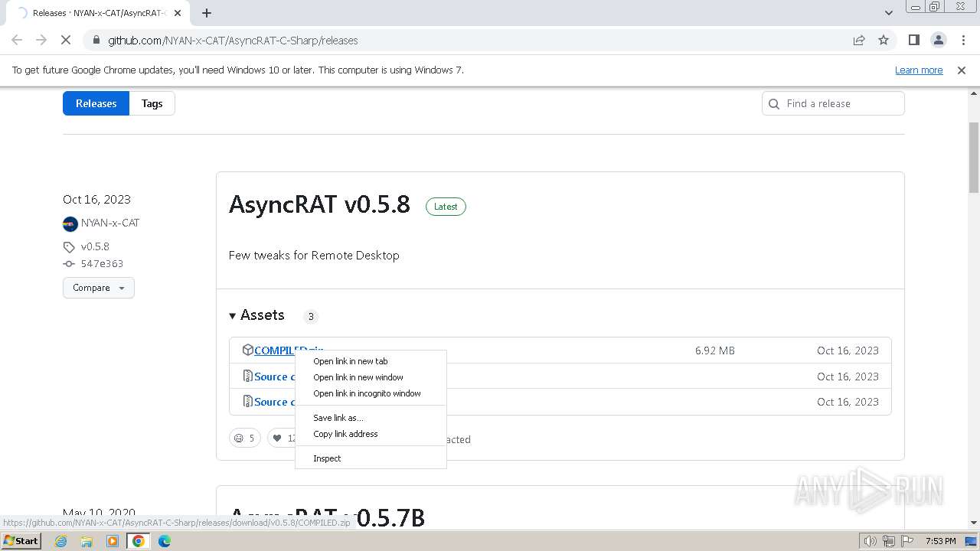Expand the Compare dropdown
Screen dimensions: 980x551
pos(99,288)
